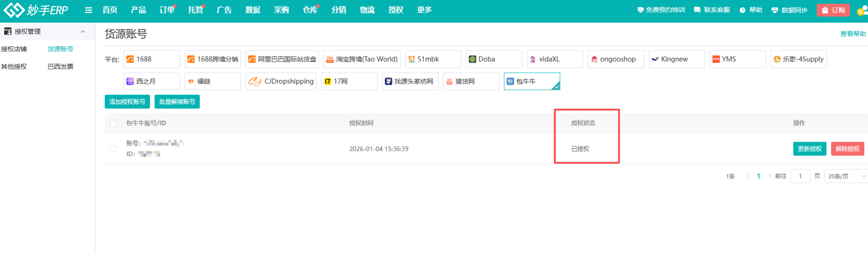Image resolution: width=868 pixels, height=253 pixels.
Task: Click the 妙手ERP logo
Action: [36, 10]
